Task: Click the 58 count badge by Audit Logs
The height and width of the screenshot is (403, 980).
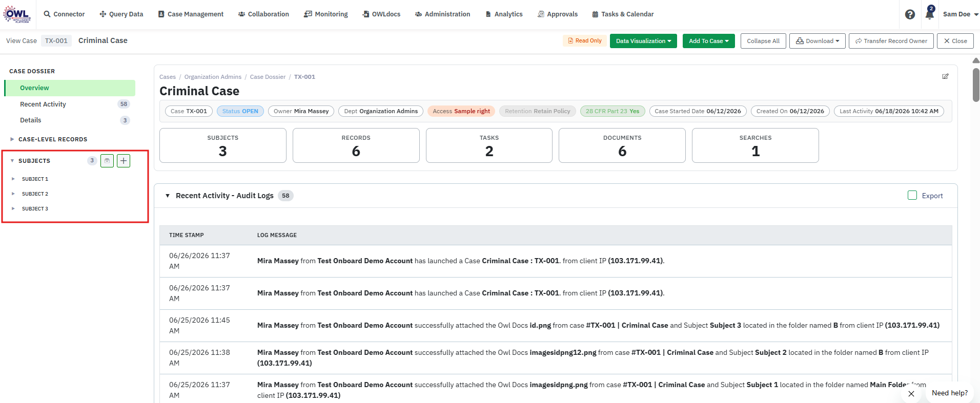Action: (285, 196)
